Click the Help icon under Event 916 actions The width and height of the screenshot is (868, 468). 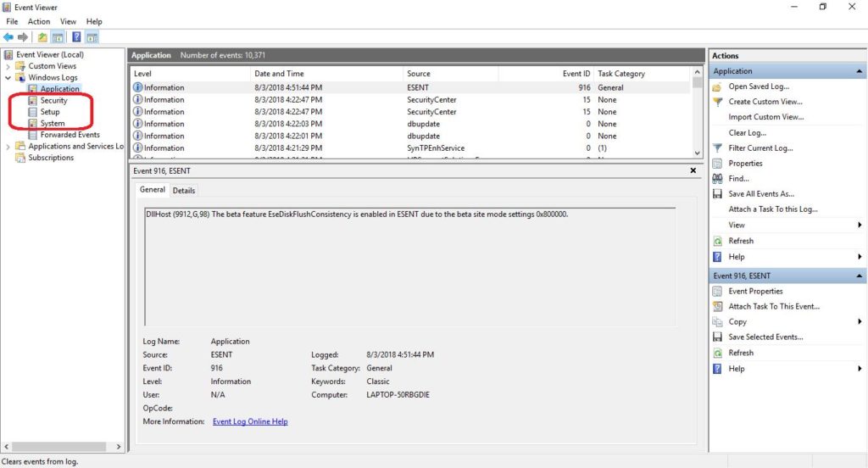717,368
